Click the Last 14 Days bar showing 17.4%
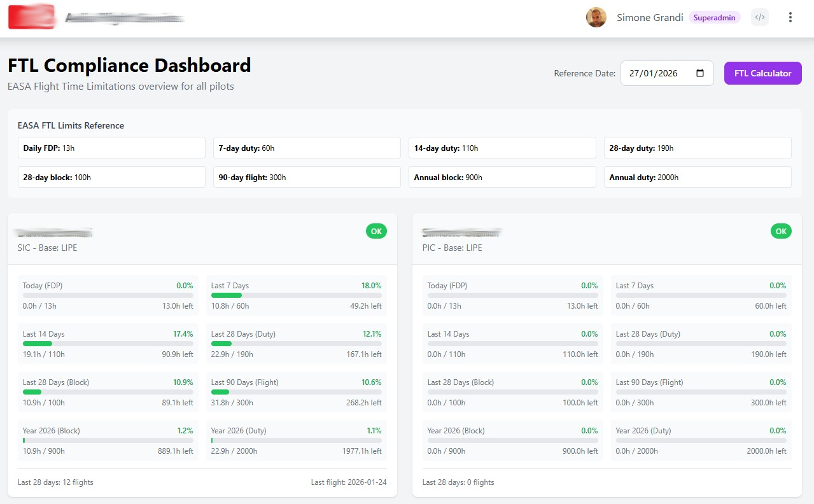Image resolution: width=814 pixels, height=504 pixels. [x=108, y=344]
